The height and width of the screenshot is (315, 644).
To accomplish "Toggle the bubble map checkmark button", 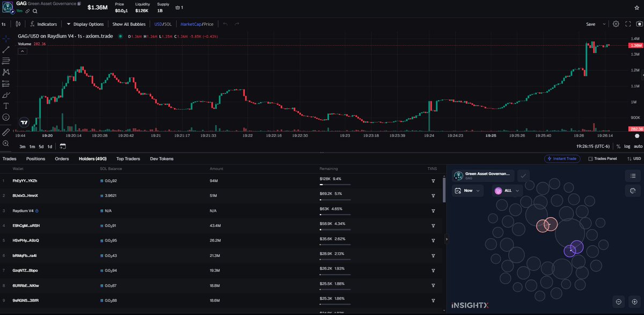I will point(523,175).
